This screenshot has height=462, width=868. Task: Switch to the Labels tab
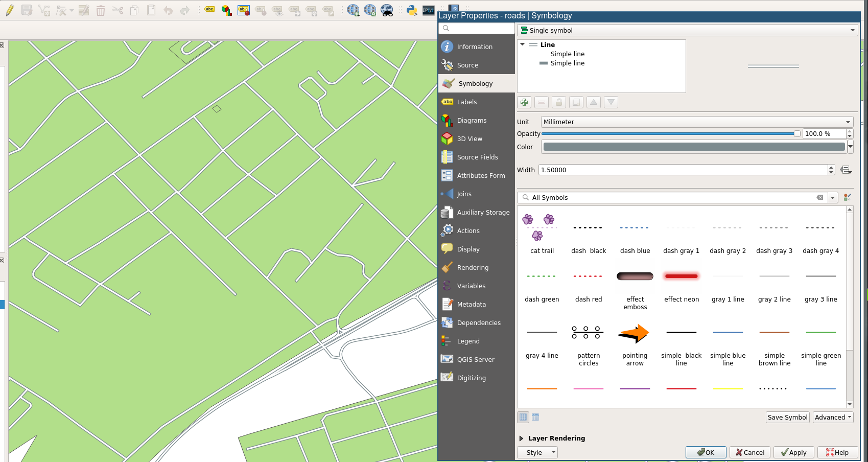466,102
